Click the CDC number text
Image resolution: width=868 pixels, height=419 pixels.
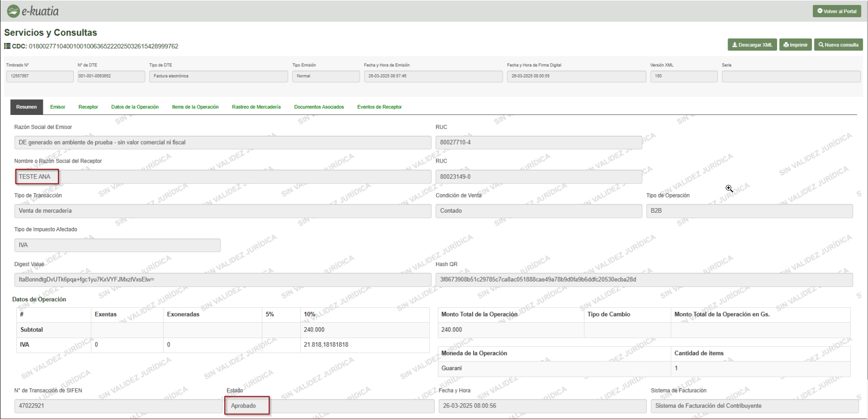103,46
